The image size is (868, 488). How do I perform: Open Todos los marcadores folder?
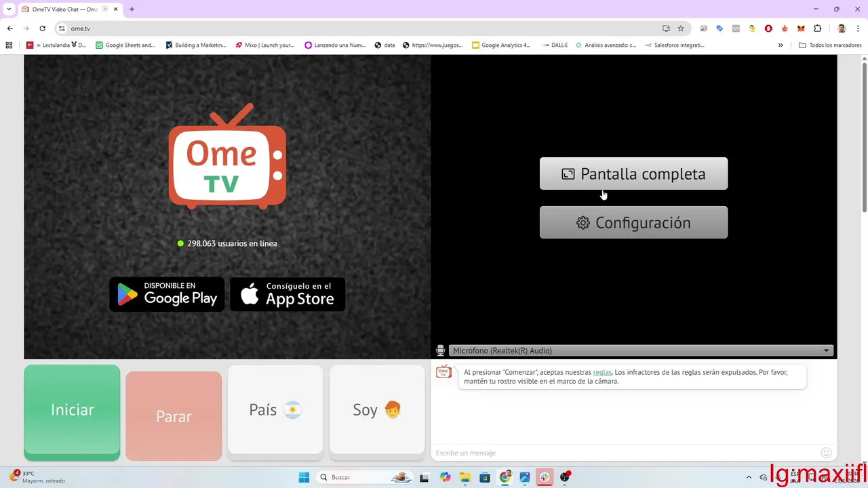point(830,45)
